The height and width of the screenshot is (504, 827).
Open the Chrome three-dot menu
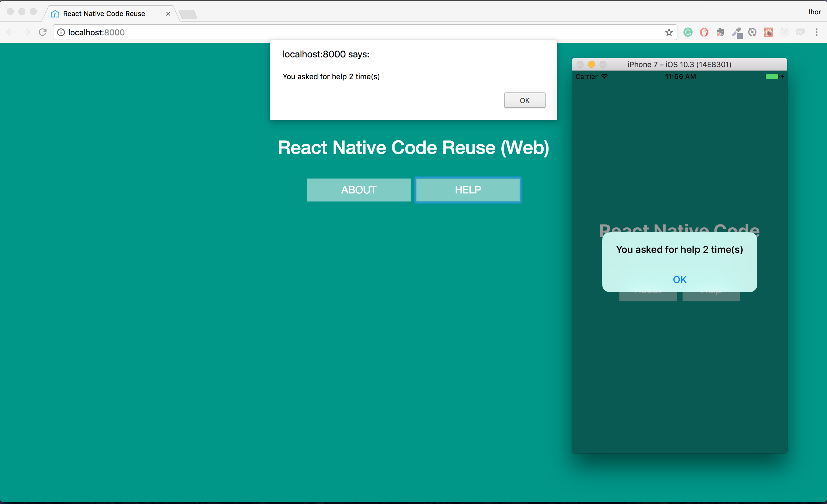pos(817,32)
